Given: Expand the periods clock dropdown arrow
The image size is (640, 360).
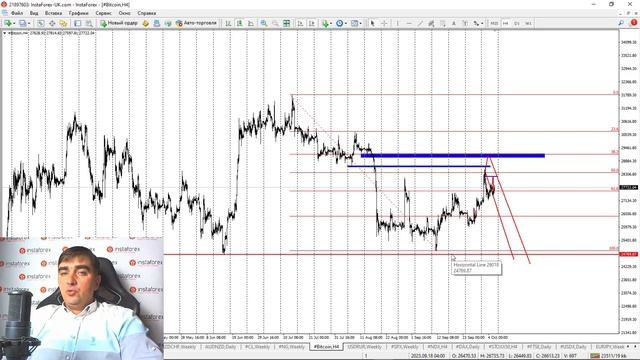Looking at the screenshot, I should pos(346,23).
